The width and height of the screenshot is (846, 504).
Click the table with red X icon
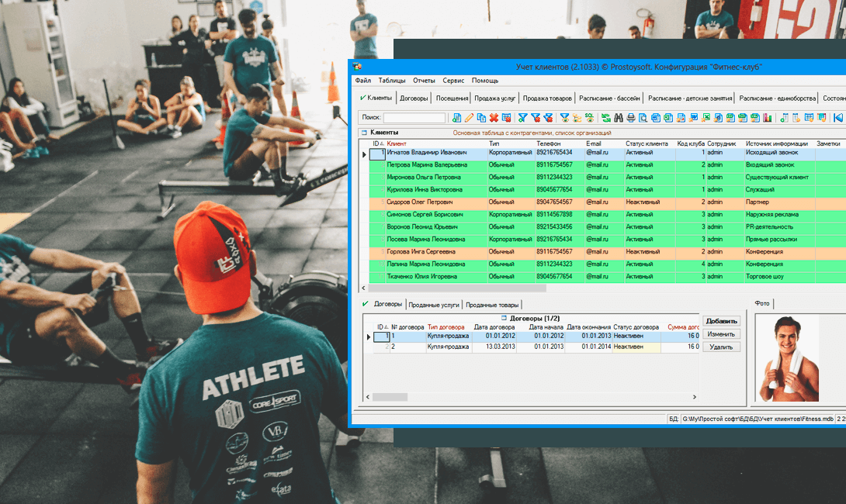pyautogui.click(x=506, y=118)
